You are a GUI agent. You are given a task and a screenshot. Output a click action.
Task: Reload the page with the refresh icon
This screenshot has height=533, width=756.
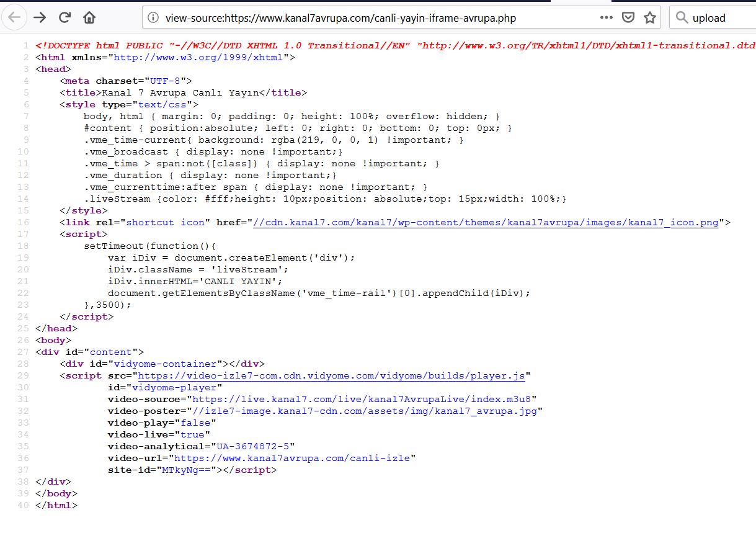click(x=64, y=17)
